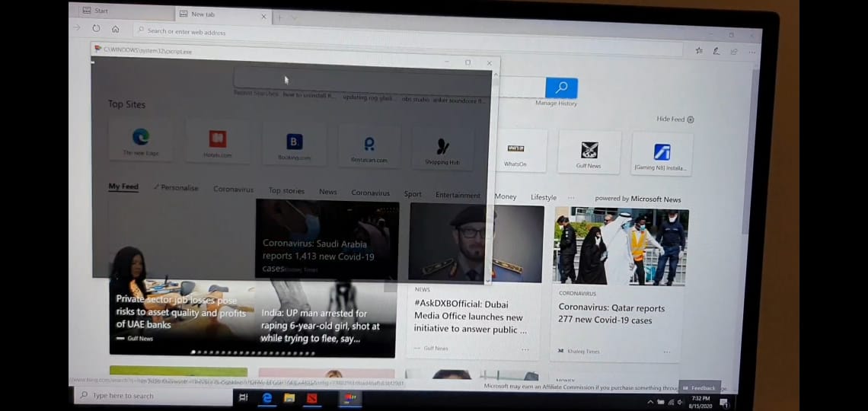Maximize the cscript.exe window
The image size is (868, 411).
point(468,62)
